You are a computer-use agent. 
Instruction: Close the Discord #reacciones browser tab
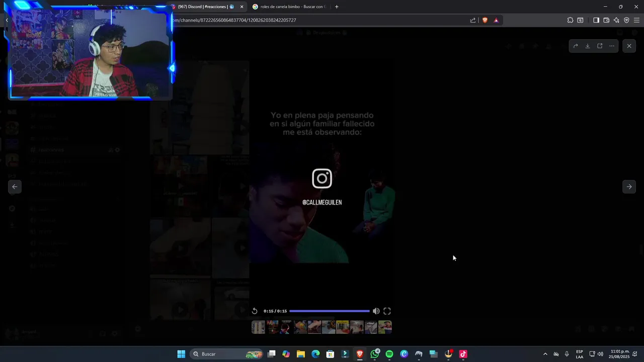click(x=242, y=7)
